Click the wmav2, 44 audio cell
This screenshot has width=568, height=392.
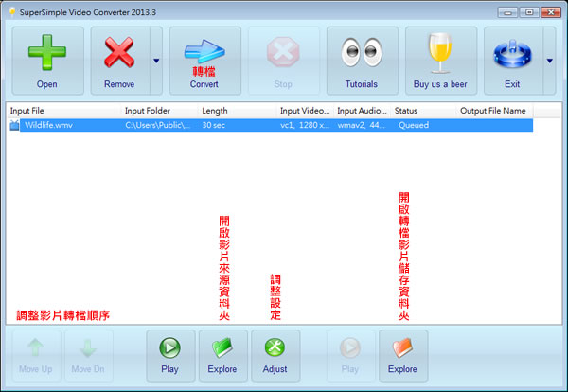click(x=362, y=125)
